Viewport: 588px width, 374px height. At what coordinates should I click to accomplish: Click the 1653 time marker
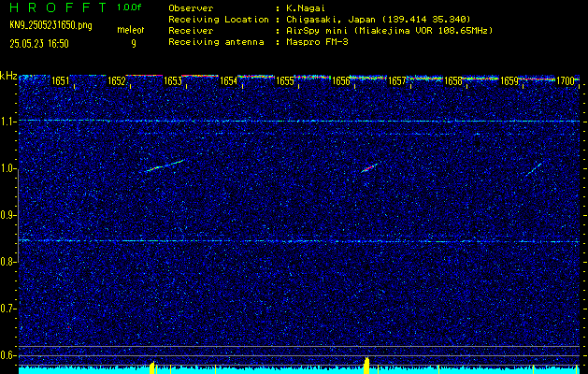(x=173, y=81)
